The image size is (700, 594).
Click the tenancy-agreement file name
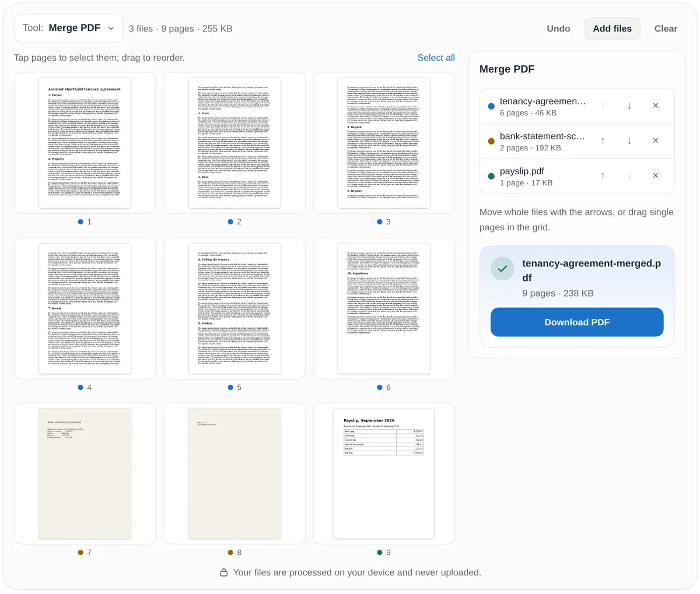(543, 101)
